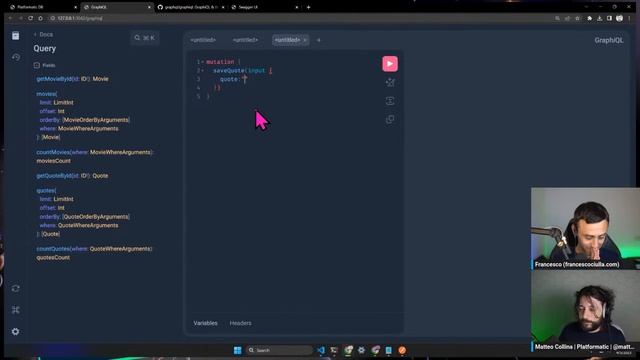Open countMovies field documentation
The height and width of the screenshot is (360, 640).
53,152
